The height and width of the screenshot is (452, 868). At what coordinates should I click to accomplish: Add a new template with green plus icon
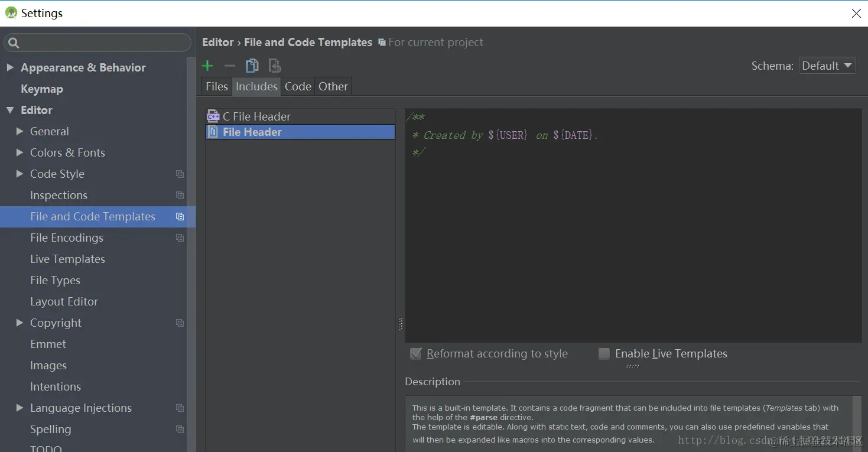point(207,66)
